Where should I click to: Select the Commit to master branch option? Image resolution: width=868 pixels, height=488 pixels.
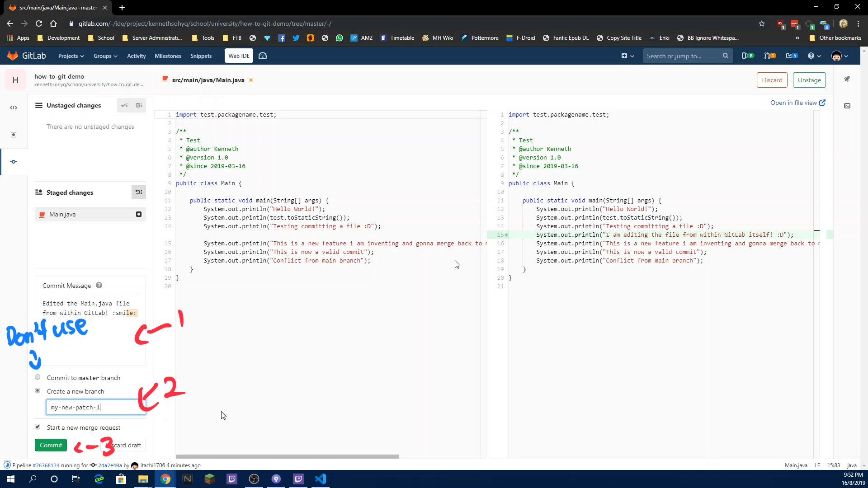click(38, 377)
